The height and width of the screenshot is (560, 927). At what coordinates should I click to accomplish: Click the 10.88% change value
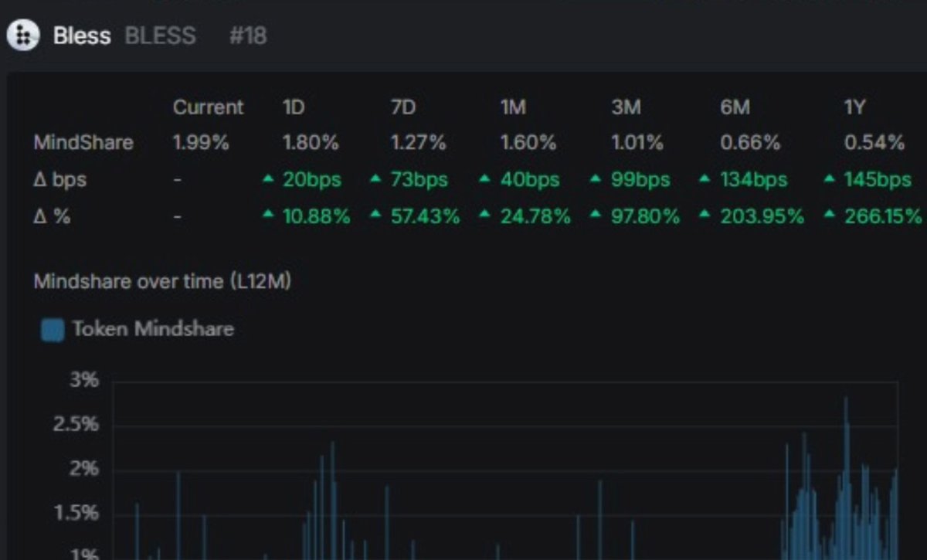pos(316,217)
